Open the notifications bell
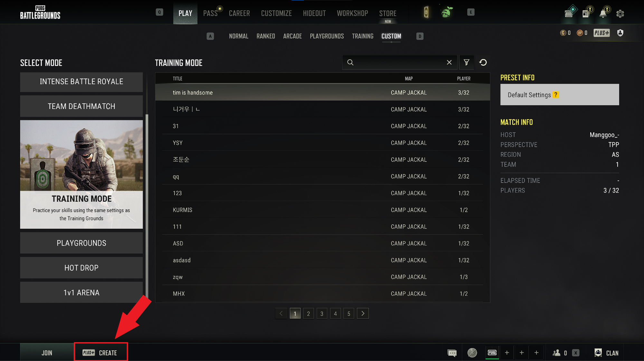This screenshot has height=361, width=644. tap(603, 13)
